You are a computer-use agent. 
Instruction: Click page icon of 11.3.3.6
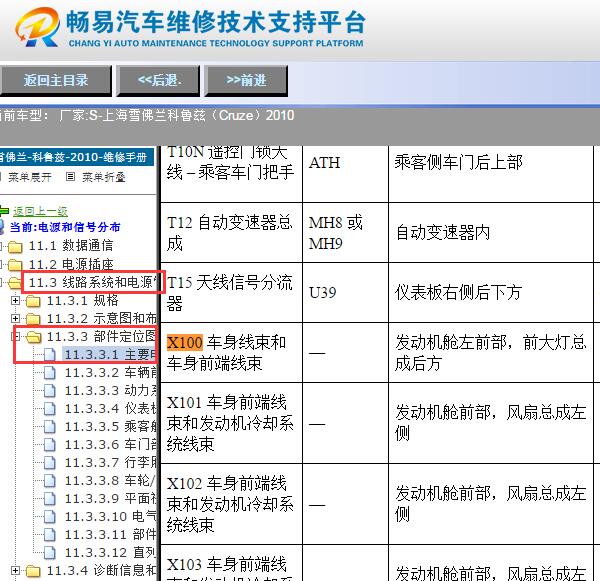(x=49, y=445)
